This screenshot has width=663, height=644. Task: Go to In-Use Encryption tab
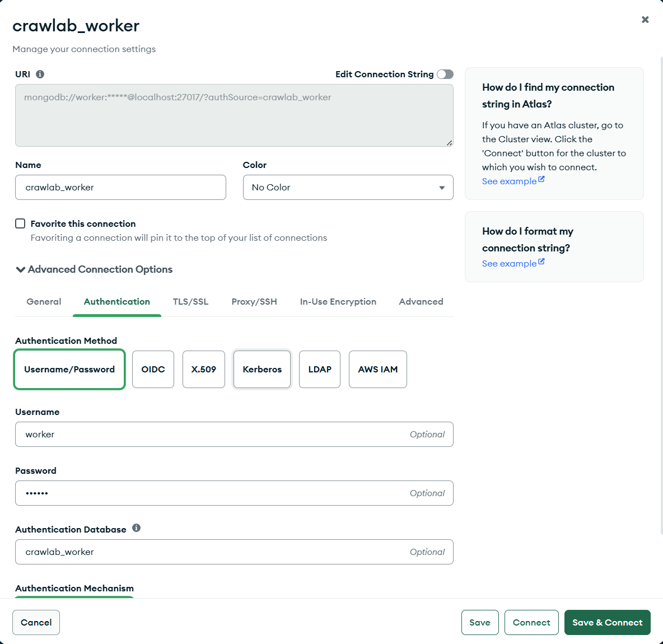pos(338,301)
